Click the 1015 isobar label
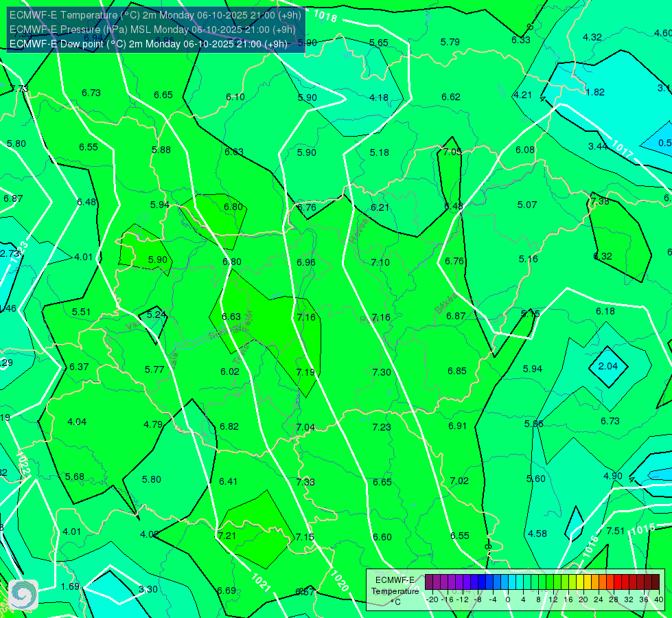This screenshot has height=618, width=672. (642, 529)
